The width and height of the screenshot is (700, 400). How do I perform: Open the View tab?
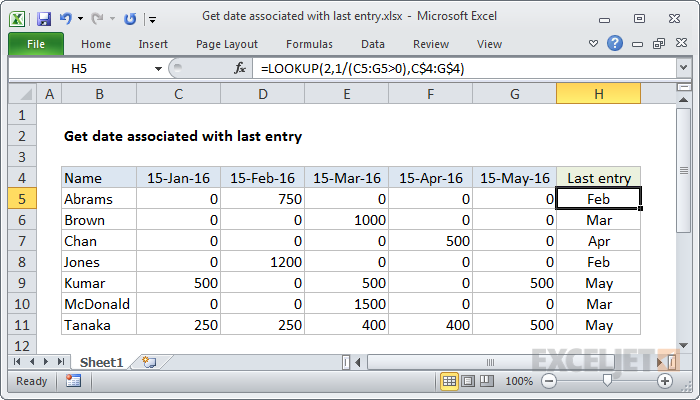(x=489, y=44)
